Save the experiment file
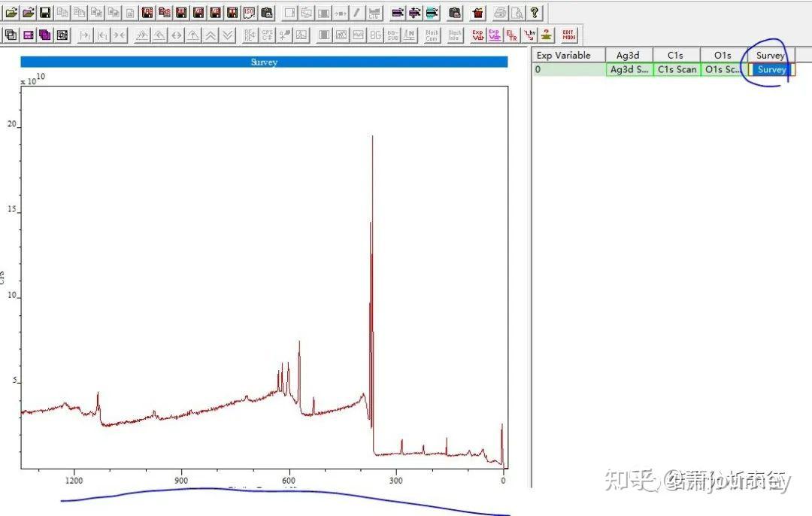Viewport: 812px width, 516px height. coord(44,13)
